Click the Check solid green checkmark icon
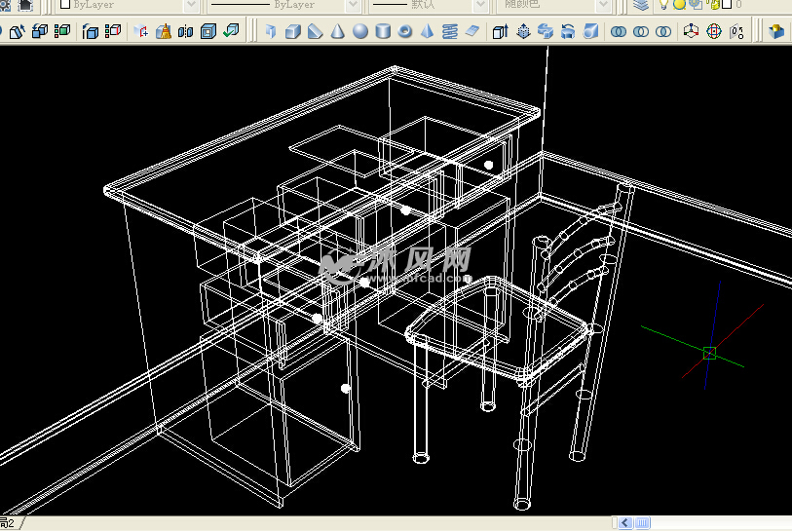Viewport: 792px width, 532px height. (x=231, y=32)
